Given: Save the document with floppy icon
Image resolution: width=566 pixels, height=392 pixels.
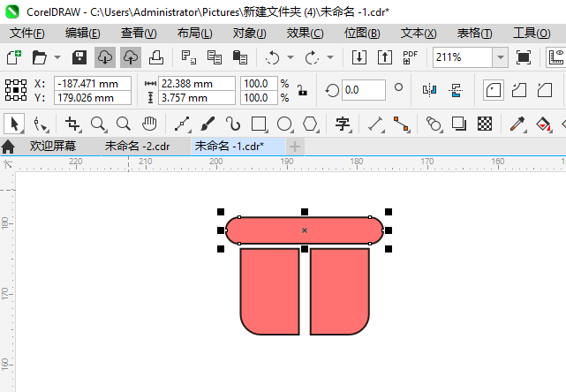Looking at the screenshot, I should (79, 57).
